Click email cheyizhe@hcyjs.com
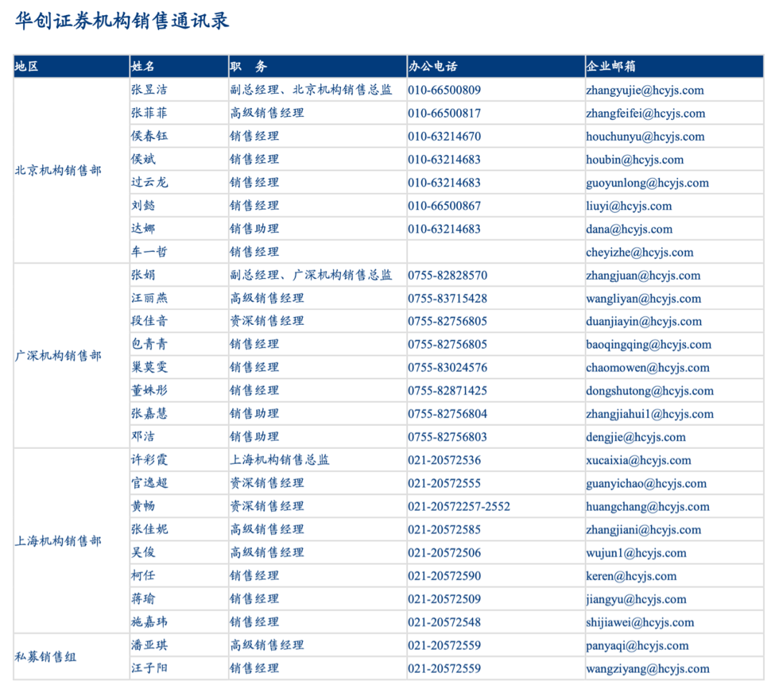The width and height of the screenshot is (775, 700). [639, 253]
